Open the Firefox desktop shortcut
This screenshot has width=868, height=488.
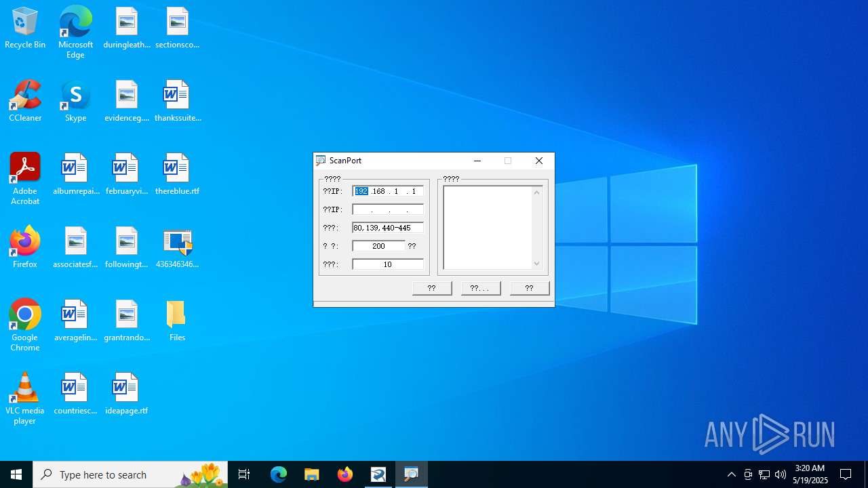pyautogui.click(x=25, y=248)
